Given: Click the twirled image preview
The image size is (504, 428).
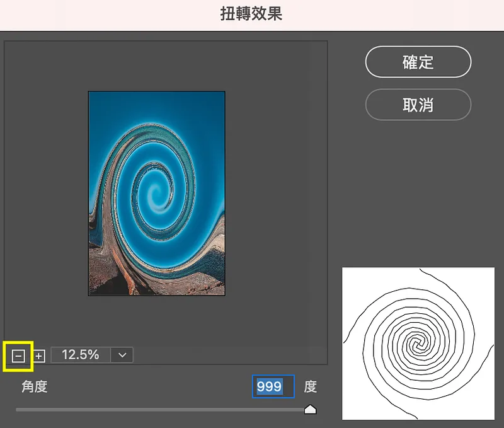Looking at the screenshot, I should pyautogui.click(x=157, y=194).
